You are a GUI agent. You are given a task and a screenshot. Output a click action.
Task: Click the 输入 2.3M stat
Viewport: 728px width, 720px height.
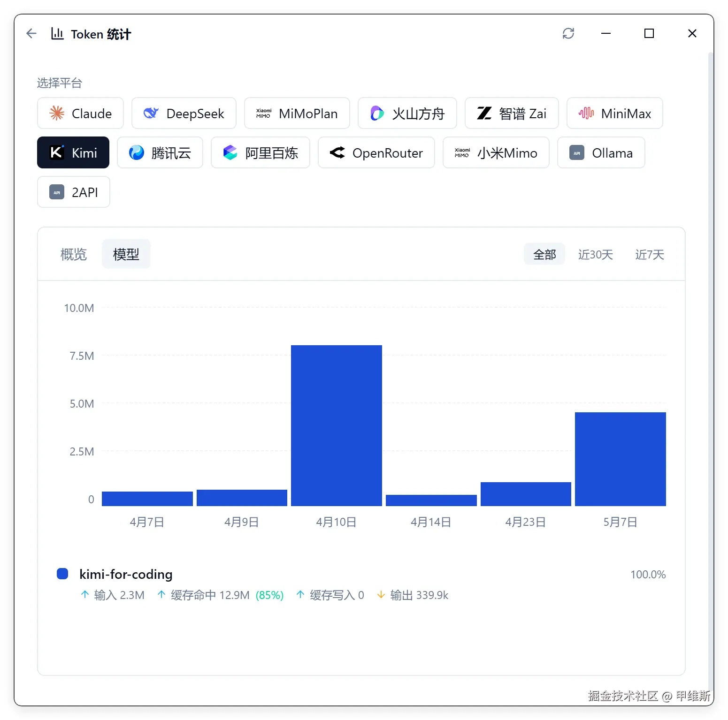[113, 595]
